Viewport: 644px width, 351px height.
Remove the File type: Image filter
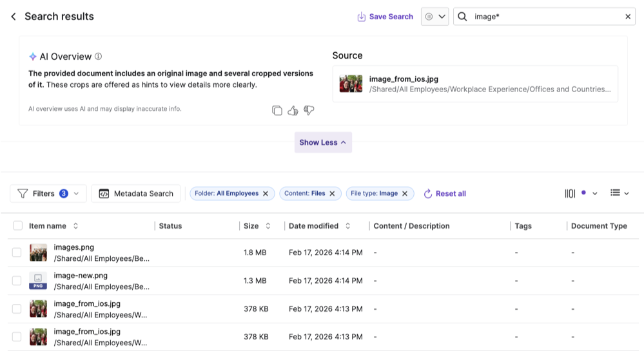pyautogui.click(x=405, y=193)
